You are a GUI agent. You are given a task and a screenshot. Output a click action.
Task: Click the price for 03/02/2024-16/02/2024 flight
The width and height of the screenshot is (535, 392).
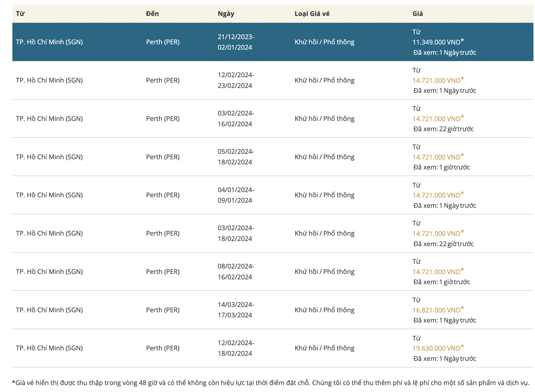436,119
